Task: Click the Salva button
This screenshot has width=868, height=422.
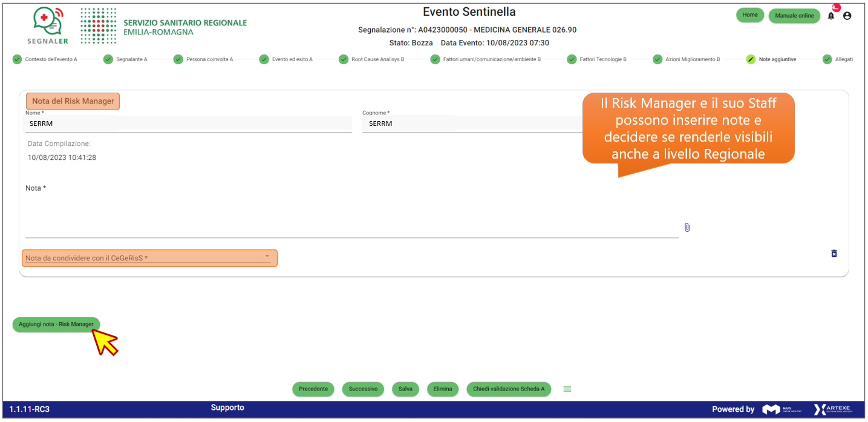Action: (x=405, y=389)
